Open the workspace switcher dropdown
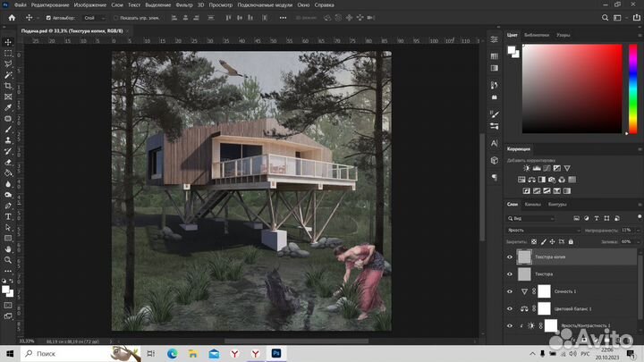The image size is (644, 362). pos(619,18)
